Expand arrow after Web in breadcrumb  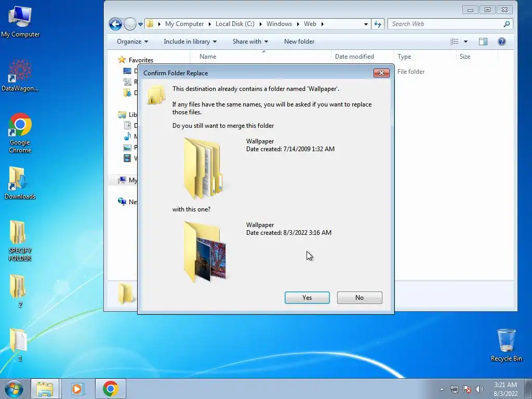(322, 24)
